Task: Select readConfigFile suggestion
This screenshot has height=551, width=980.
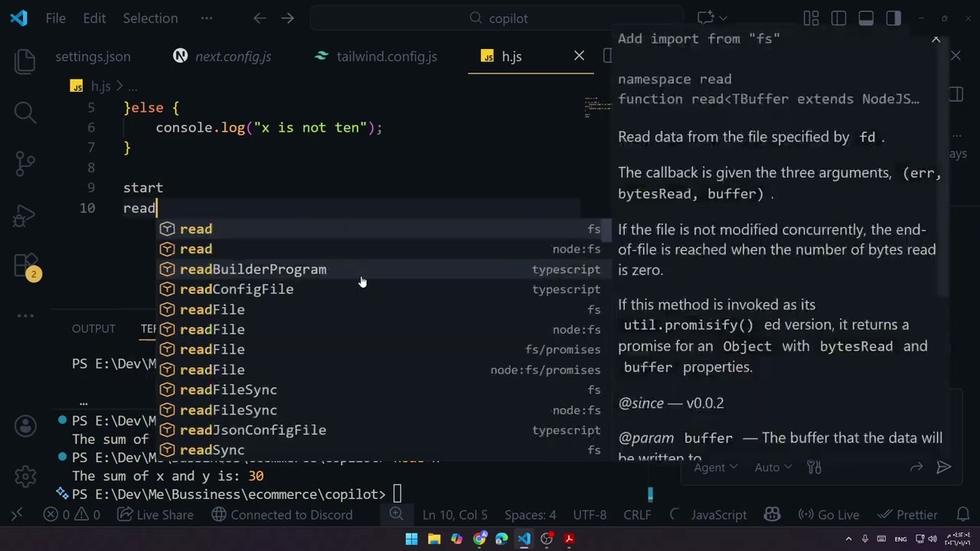Action: pos(384,289)
